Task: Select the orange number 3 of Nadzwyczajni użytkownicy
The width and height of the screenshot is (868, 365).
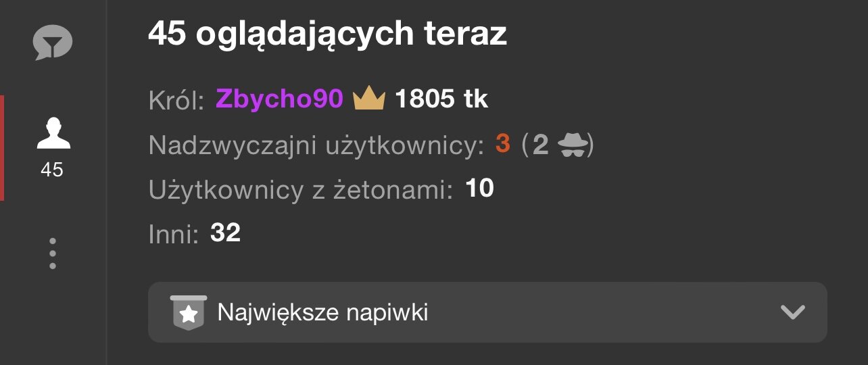Action: point(503,144)
